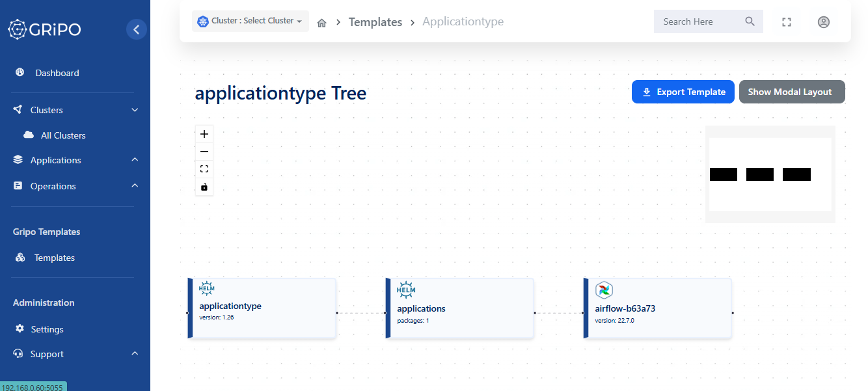The height and width of the screenshot is (391, 868).
Task: Click the Gripo logo
Action: click(44, 29)
